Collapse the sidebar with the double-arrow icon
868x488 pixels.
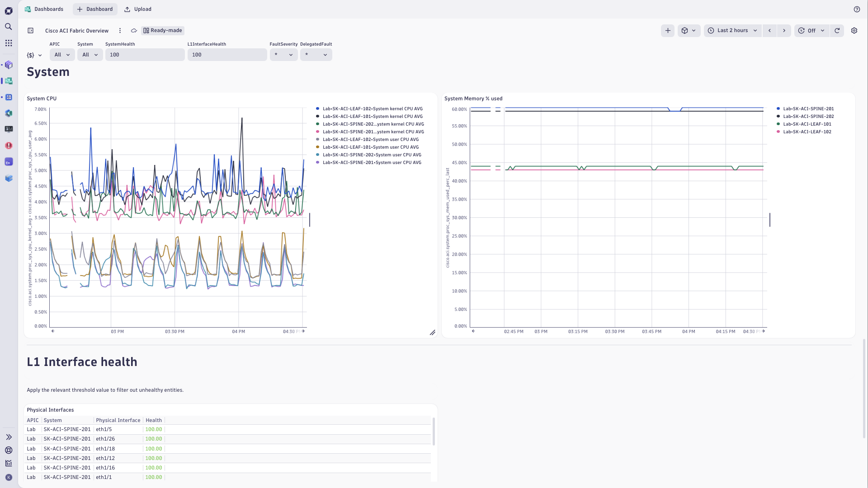(8, 437)
